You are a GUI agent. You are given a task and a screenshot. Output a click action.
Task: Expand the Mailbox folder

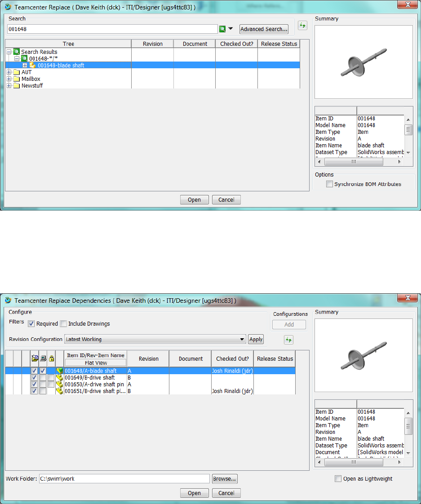point(9,79)
